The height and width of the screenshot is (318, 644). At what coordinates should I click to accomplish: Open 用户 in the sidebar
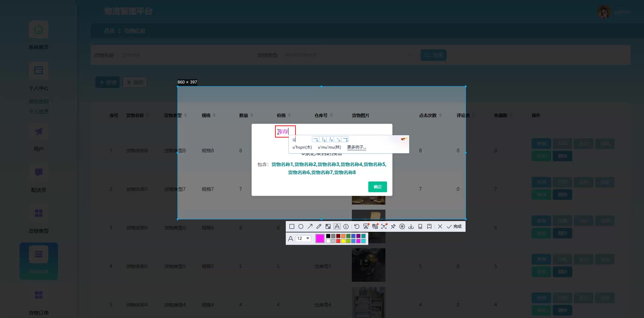[x=39, y=137]
